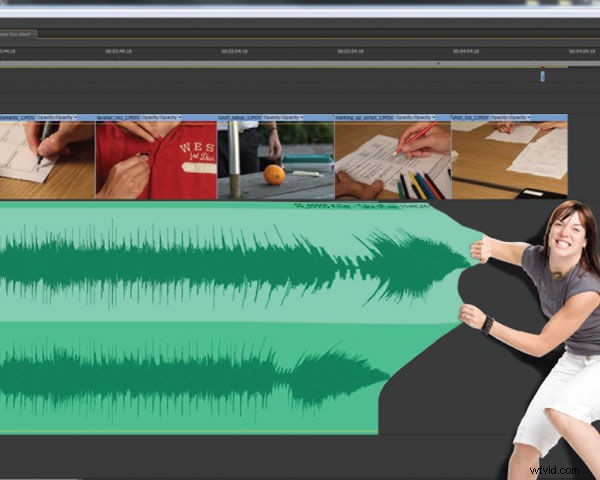Click shot_list_1.MOV clip name label
Image resolution: width=600 pixels, height=480 pixels.
click(471, 118)
